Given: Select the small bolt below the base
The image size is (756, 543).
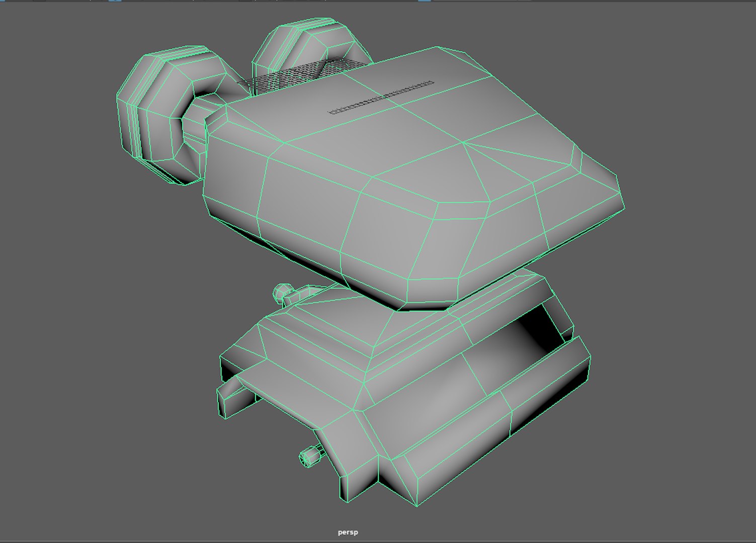Looking at the screenshot, I should [311, 456].
